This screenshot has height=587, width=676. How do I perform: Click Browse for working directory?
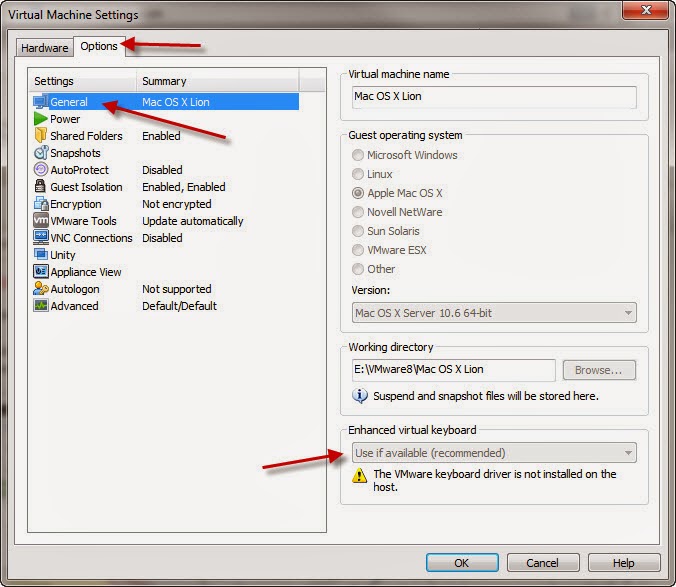[x=599, y=370]
